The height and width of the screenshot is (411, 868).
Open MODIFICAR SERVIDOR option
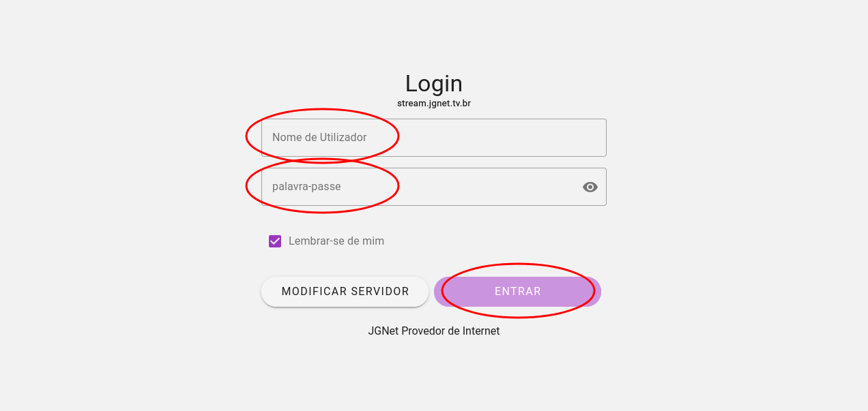[x=345, y=292]
